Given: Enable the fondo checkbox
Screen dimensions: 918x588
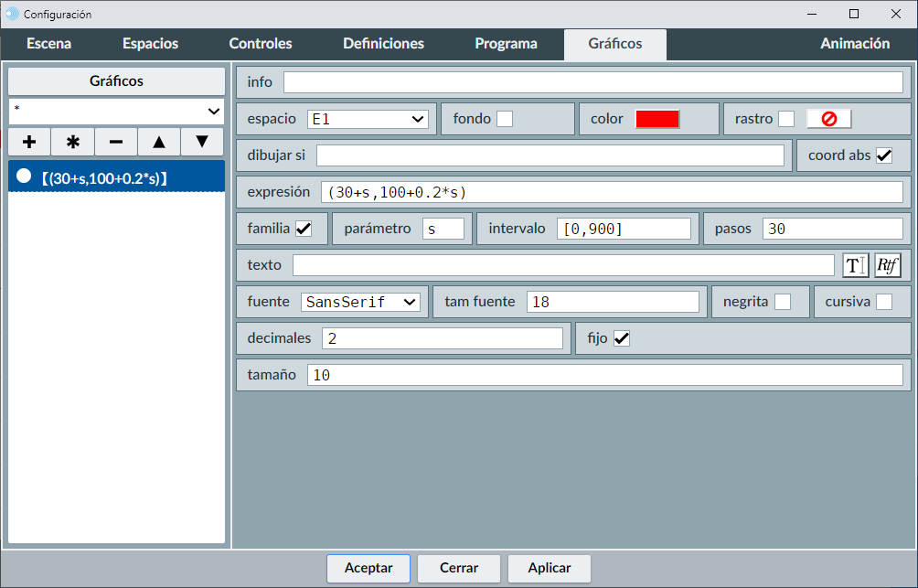Looking at the screenshot, I should (x=505, y=119).
